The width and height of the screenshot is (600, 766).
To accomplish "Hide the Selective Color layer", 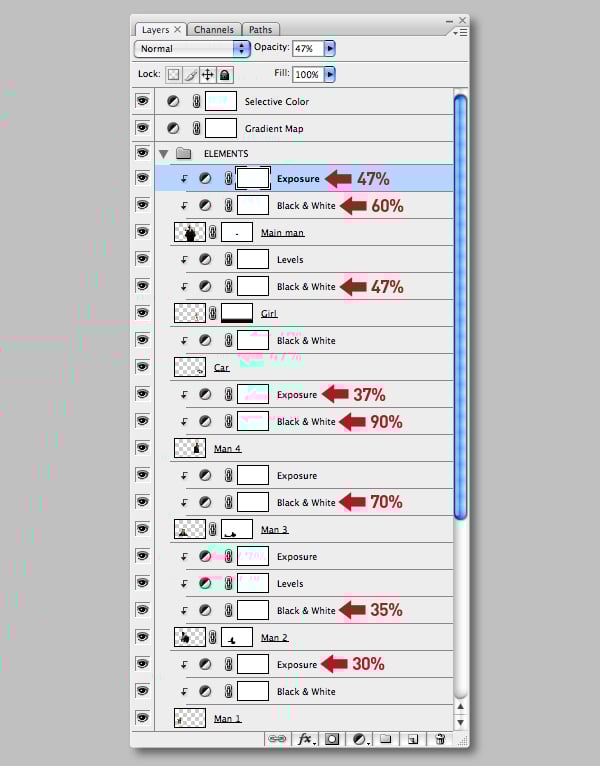I will 142,101.
